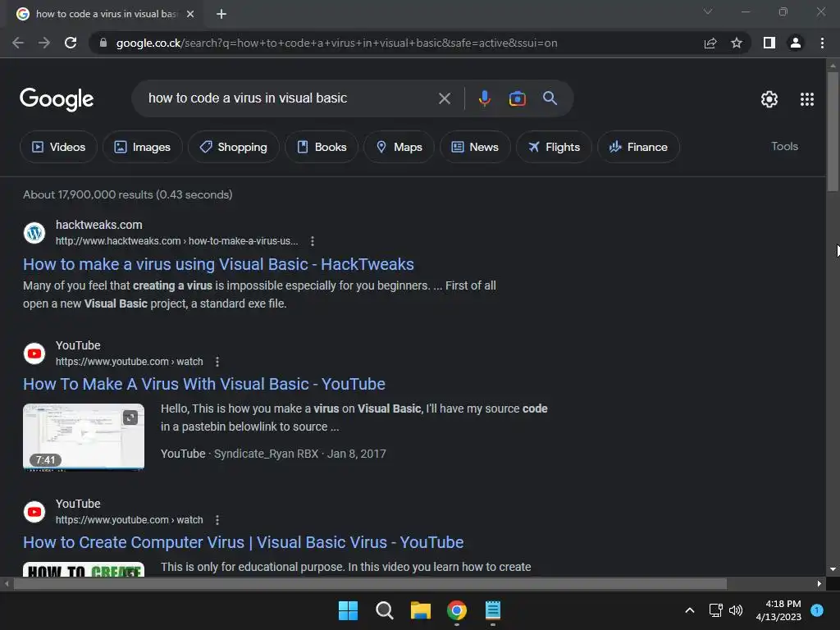
Task: Submit search with magnifier icon
Action: (x=550, y=98)
